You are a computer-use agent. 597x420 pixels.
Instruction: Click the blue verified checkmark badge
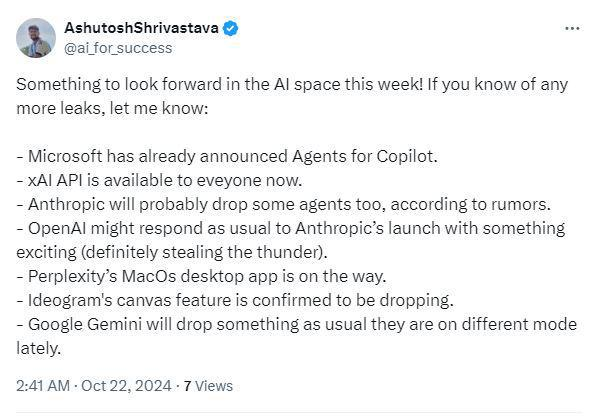click(x=230, y=29)
